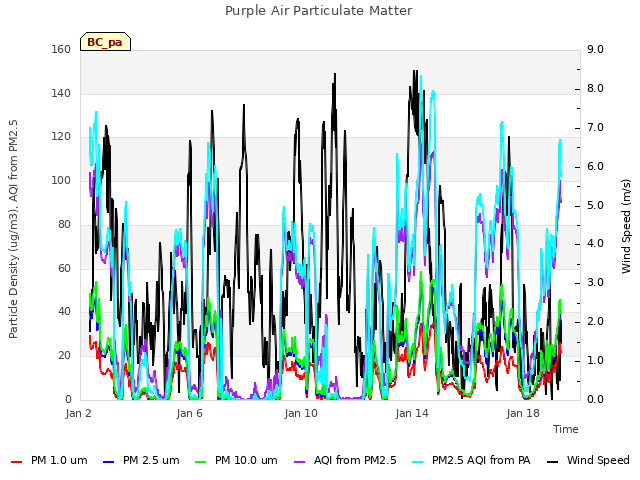Toggle the PM 1.0 um legend entry

pyautogui.click(x=49, y=460)
